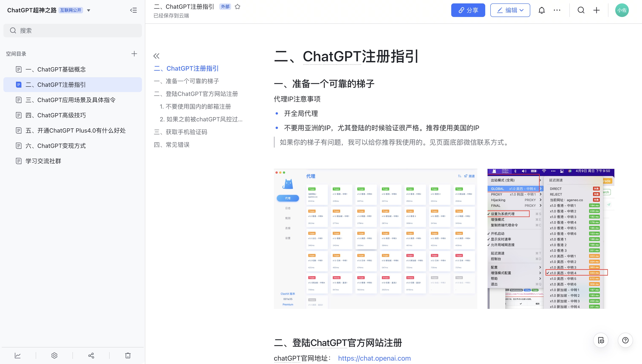Jump to 三、获取手机验证码 outline item

click(x=180, y=132)
